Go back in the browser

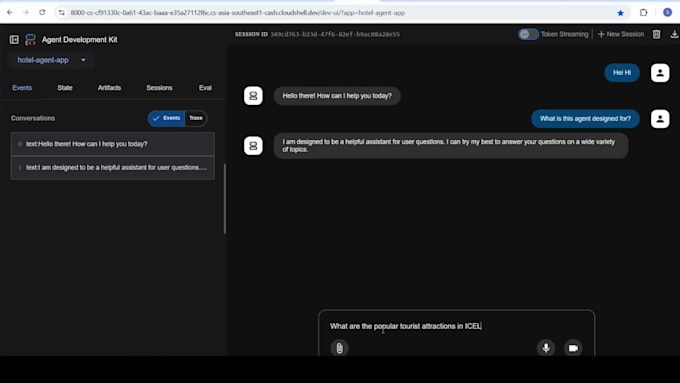click(10, 13)
